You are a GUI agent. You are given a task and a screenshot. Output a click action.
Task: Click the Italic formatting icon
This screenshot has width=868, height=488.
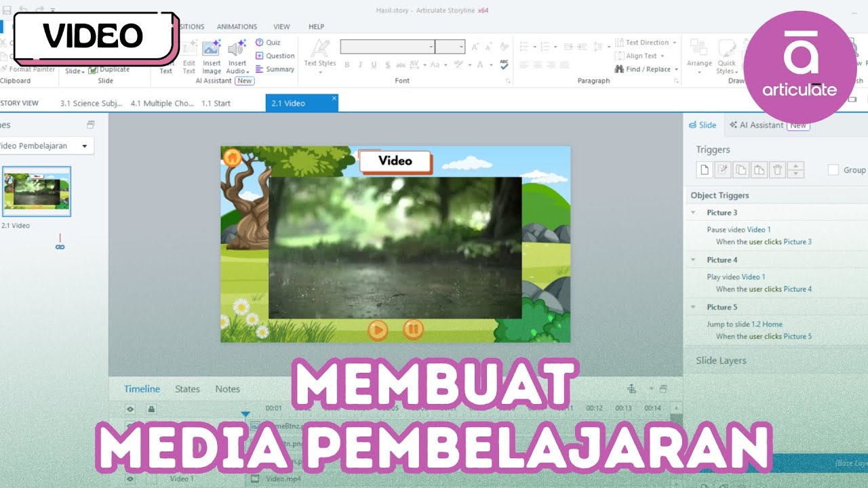tap(360, 65)
